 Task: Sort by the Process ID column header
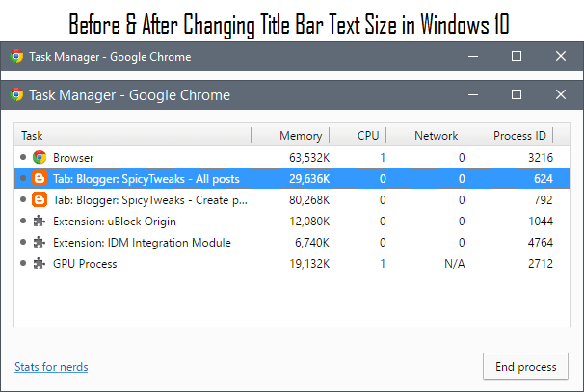click(509, 135)
